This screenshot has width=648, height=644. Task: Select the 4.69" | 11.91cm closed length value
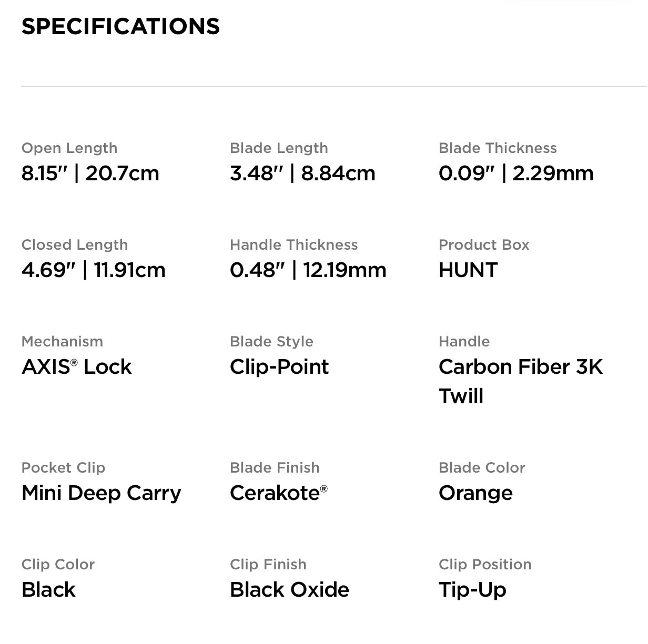tap(94, 270)
